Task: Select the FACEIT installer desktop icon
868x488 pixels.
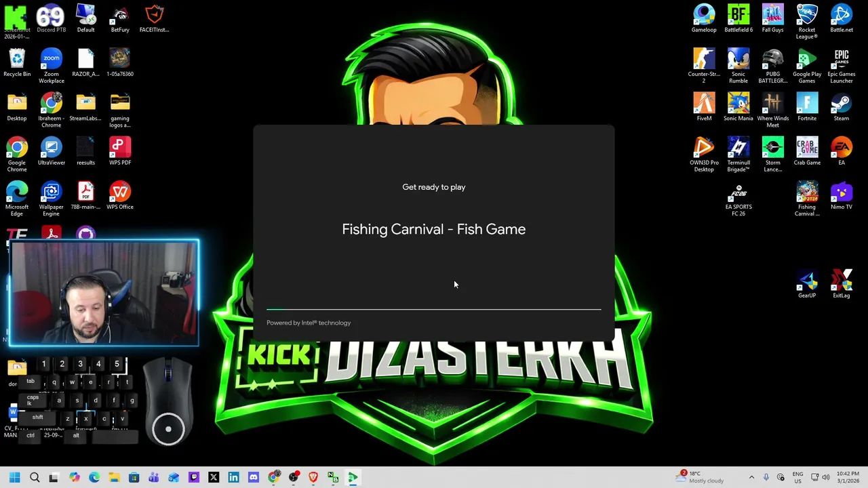Action: [x=155, y=19]
